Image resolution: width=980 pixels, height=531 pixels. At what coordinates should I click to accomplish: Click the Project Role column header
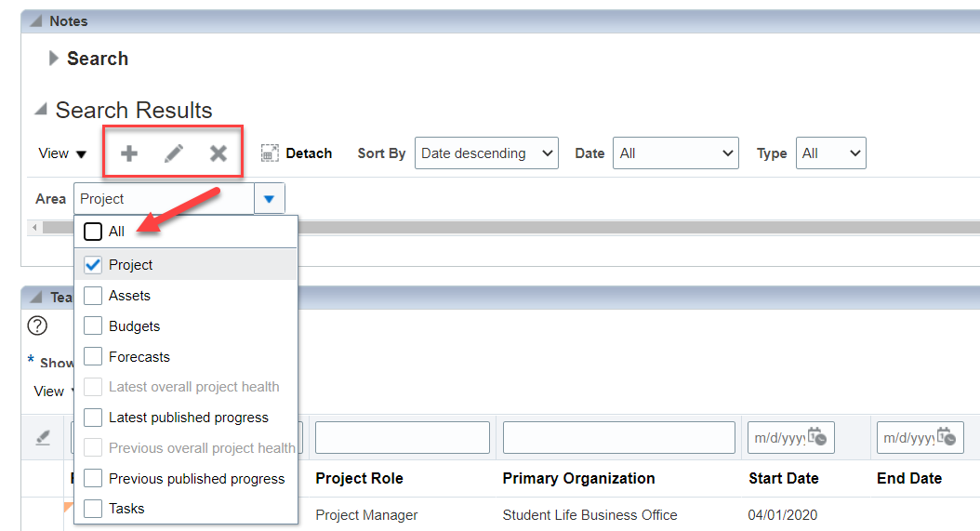point(359,478)
